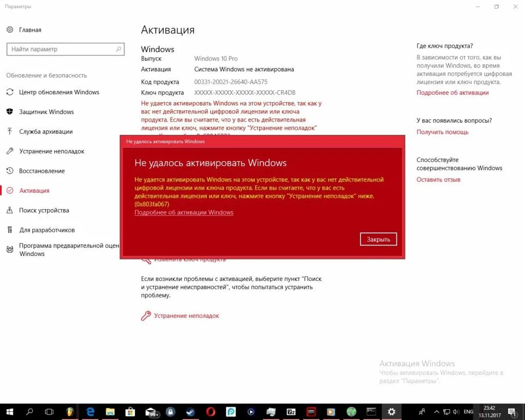Click the search magnifier in Найти параметр box
This screenshot has width=525, height=420.
pyautogui.click(x=118, y=49)
